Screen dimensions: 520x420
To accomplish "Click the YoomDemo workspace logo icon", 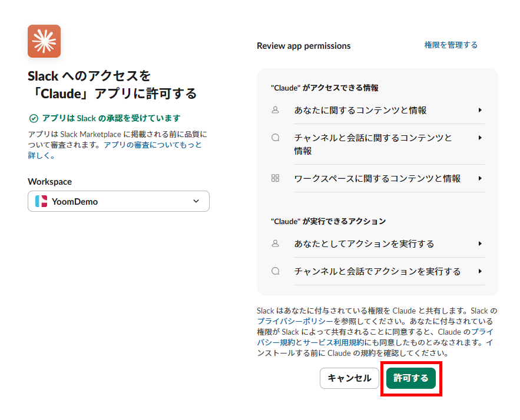I will pyautogui.click(x=41, y=201).
